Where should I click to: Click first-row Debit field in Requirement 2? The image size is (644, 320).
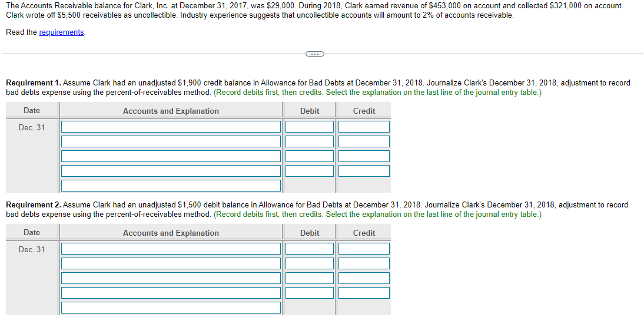(x=310, y=249)
